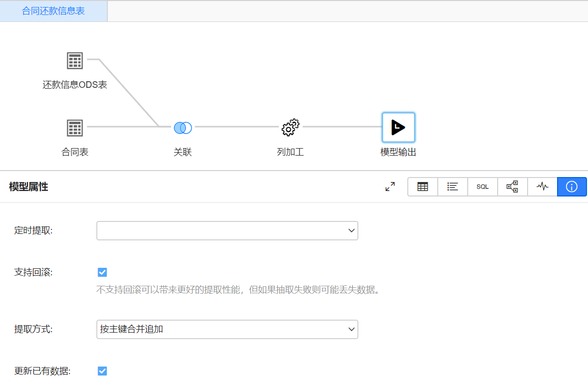Show the SQL view

pos(483,187)
